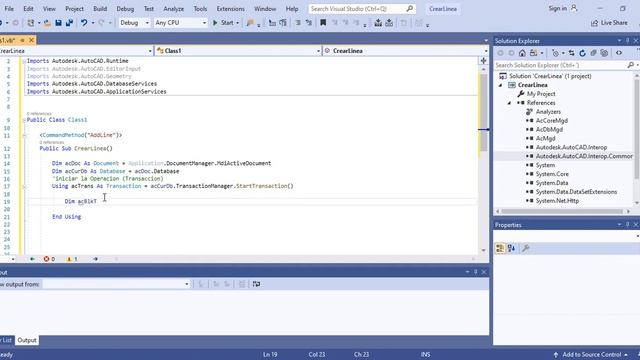The height and width of the screenshot is (360, 640).
Task: Click the search magnifier in Solution Explorer
Action: pos(631,65)
